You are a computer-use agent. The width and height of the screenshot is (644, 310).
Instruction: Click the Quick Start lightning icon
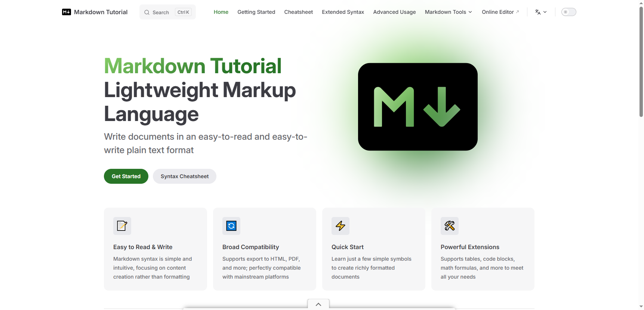[x=341, y=226]
